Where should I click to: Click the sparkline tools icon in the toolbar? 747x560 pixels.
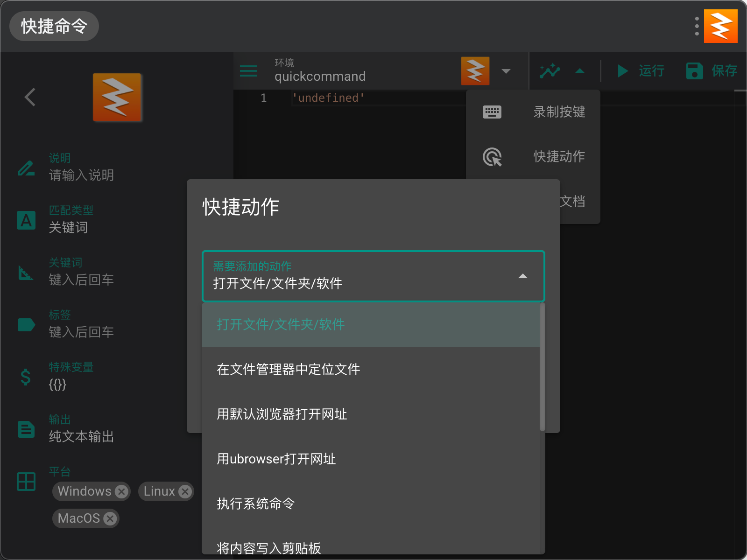[550, 71]
